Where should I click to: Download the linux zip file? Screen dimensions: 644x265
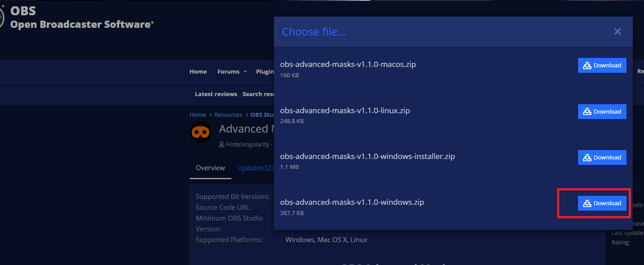click(x=602, y=111)
